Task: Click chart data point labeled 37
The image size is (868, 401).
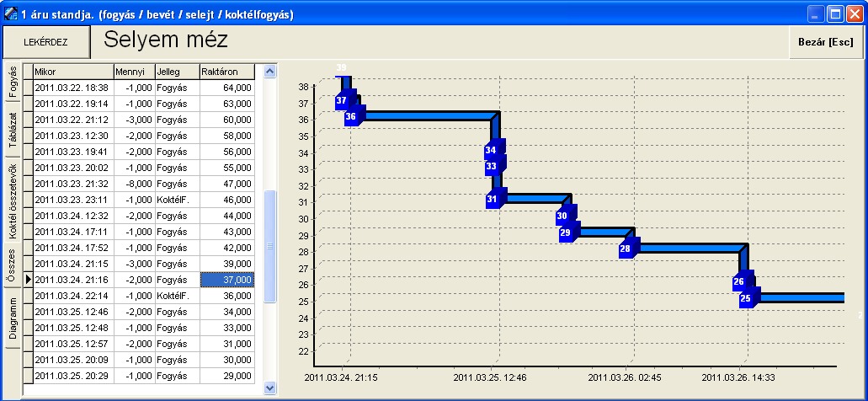Action: [x=343, y=100]
